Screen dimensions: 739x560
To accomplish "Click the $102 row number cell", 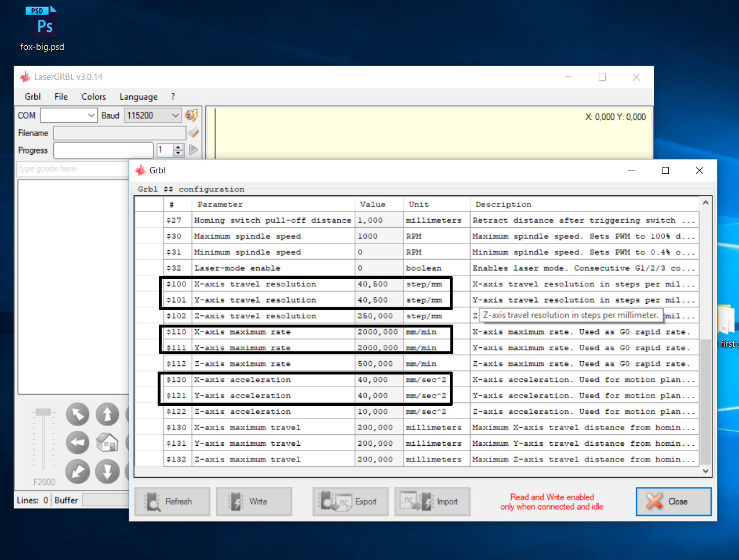I will coord(176,316).
